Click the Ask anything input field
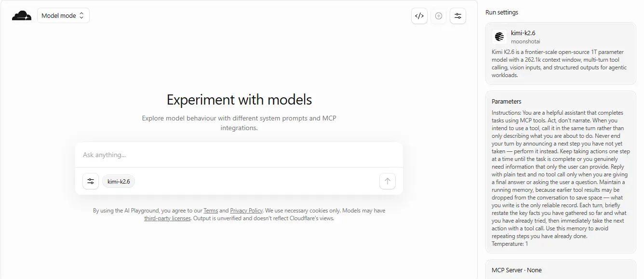This screenshot has width=644, height=279. tap(239, 155)
